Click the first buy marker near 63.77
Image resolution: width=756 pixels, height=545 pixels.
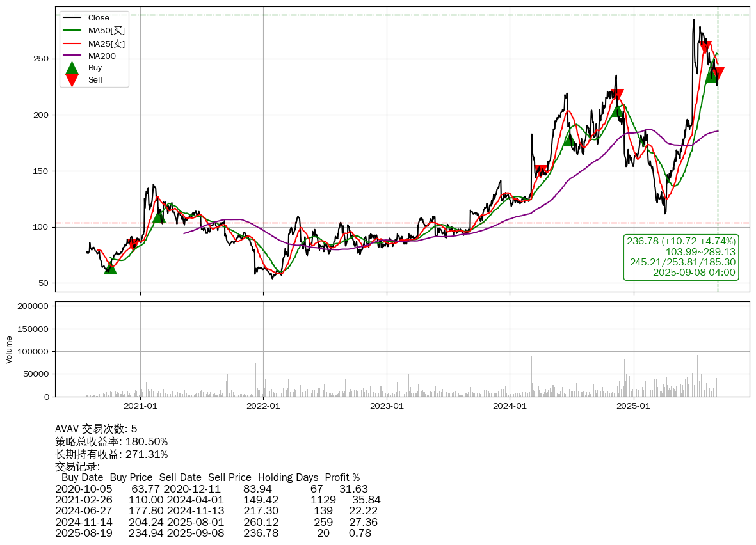click(110, 268)
